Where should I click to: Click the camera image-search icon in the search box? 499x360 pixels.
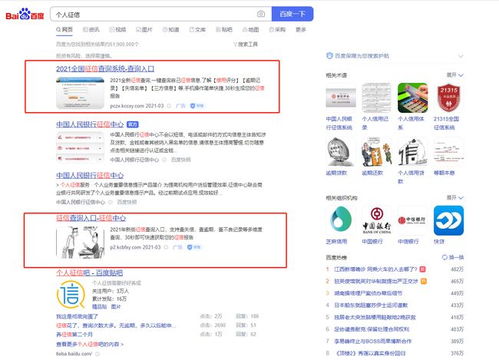tap(261, 14)
